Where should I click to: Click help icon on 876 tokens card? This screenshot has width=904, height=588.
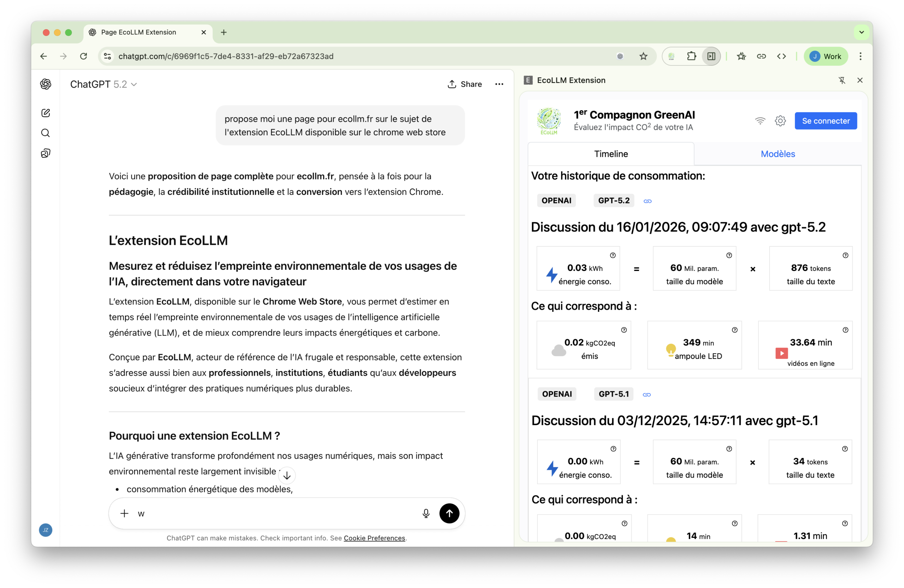click(845, 255)
